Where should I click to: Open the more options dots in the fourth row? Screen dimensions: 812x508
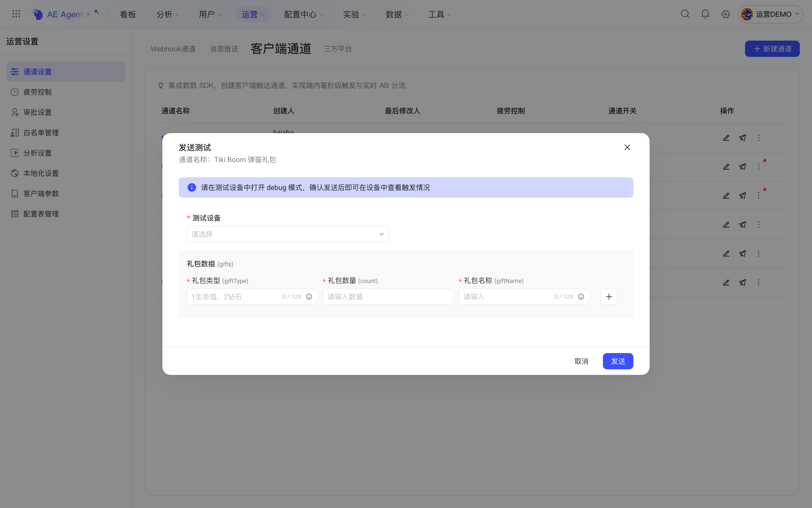758,225
